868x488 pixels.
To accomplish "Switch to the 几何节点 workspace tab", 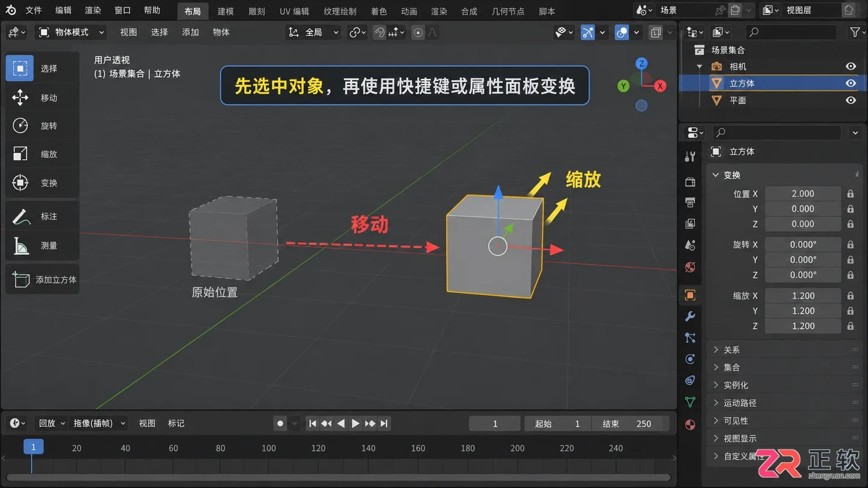I will point(508,11).
